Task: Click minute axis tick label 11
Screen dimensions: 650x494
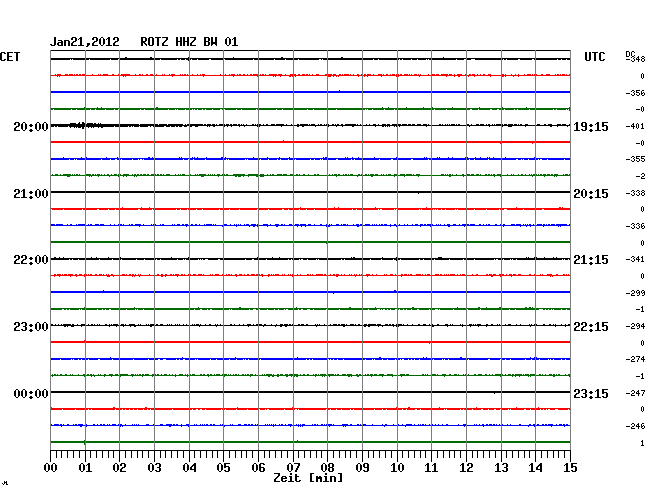Action: click(431, 468)
